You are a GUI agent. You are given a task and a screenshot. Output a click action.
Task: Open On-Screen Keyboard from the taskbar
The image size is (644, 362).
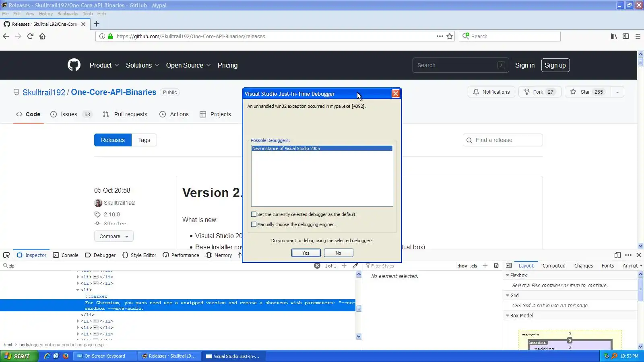(x=104, y=356)
